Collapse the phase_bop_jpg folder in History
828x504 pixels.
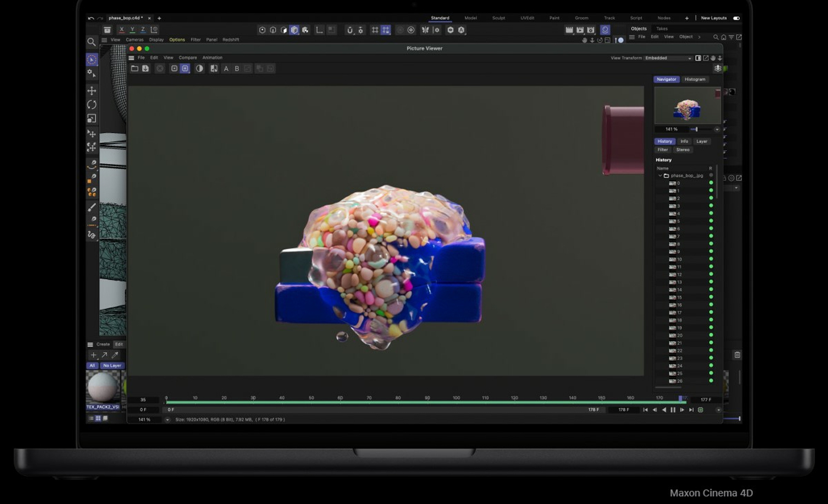point(660,175)
